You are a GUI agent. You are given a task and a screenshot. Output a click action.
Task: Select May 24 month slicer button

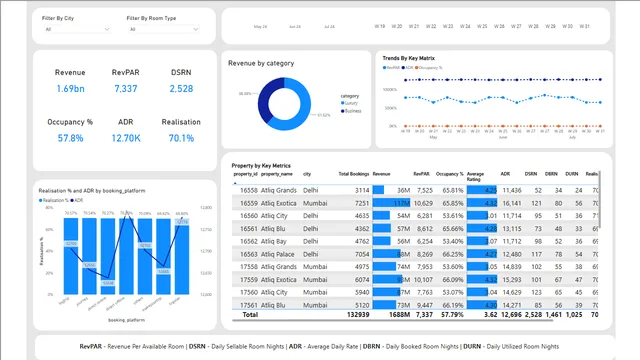click(260, 27)
